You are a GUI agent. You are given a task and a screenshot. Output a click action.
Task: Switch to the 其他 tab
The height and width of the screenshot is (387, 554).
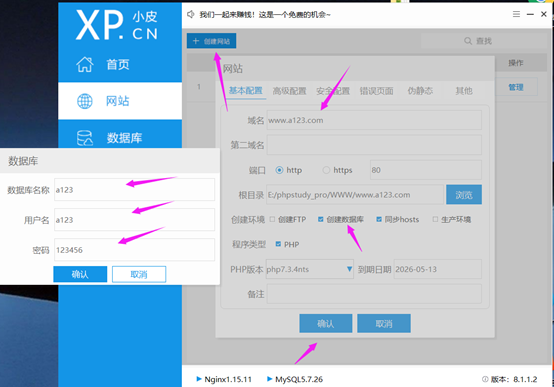464,91
